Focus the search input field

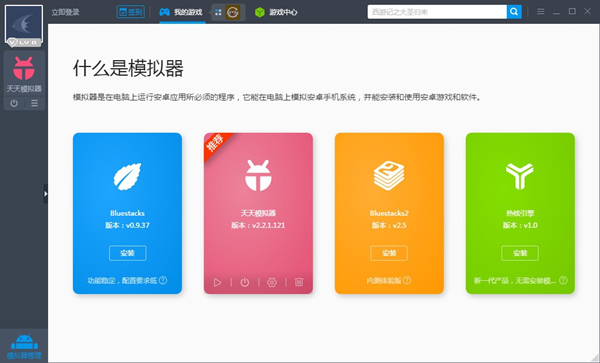pos(437,12)
